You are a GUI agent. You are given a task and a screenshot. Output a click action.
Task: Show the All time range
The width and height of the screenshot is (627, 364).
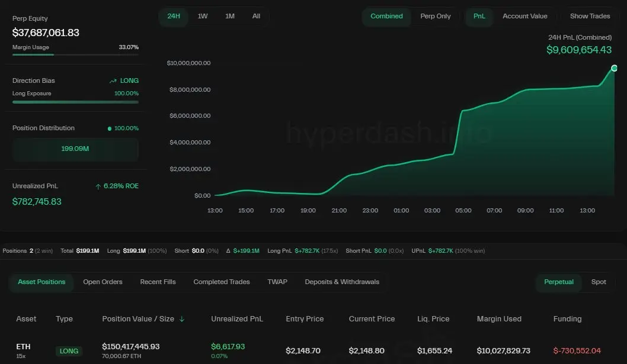point(257,17)
